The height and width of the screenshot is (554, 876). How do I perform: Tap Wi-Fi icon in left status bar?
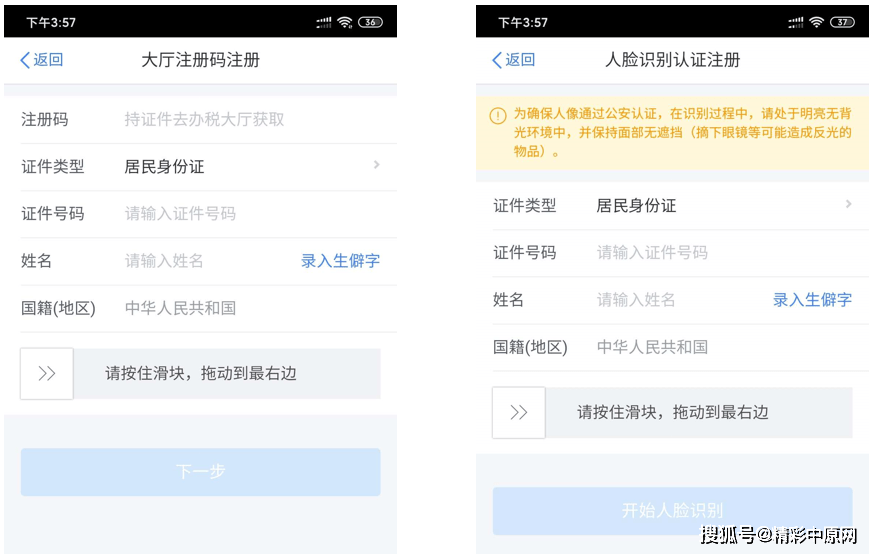click(345, 22)
